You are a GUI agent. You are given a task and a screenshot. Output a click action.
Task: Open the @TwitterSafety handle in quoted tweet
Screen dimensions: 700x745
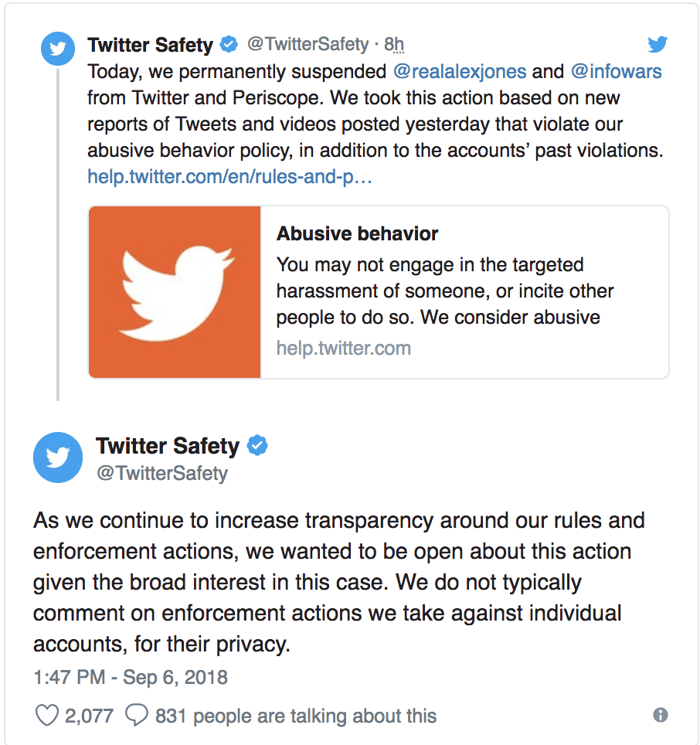308,44
